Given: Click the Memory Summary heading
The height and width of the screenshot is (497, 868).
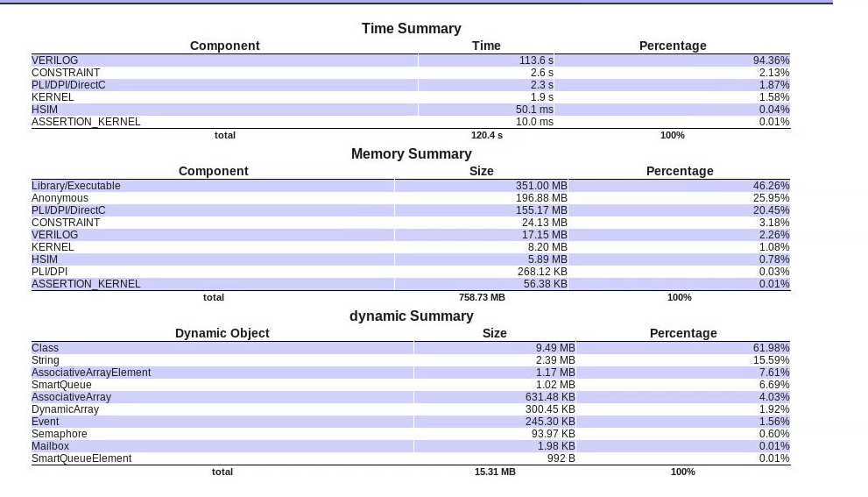Looking at the screenshot, I should point(412,153).
